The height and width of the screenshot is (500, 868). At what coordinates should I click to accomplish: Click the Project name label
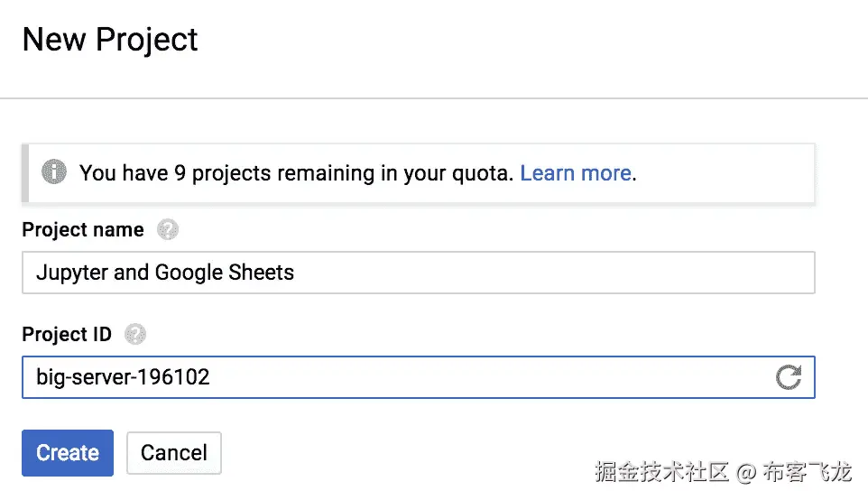[83, 230]
